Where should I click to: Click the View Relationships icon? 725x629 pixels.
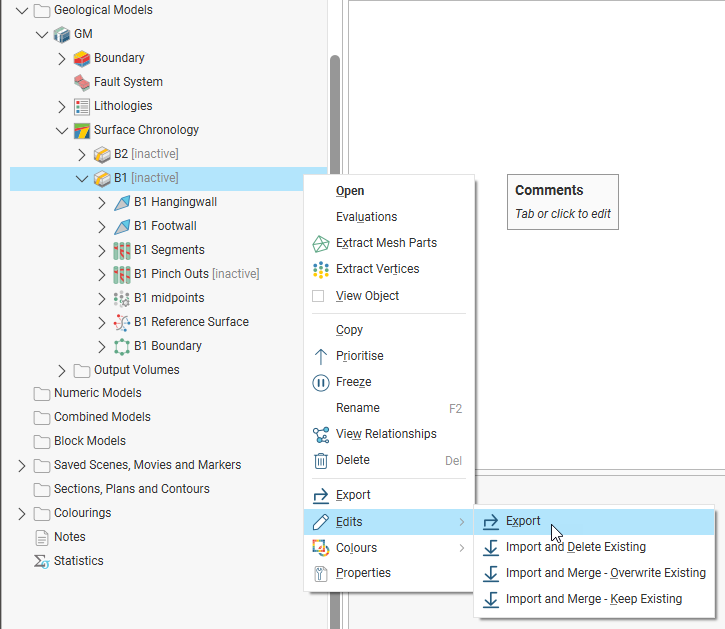320,434
